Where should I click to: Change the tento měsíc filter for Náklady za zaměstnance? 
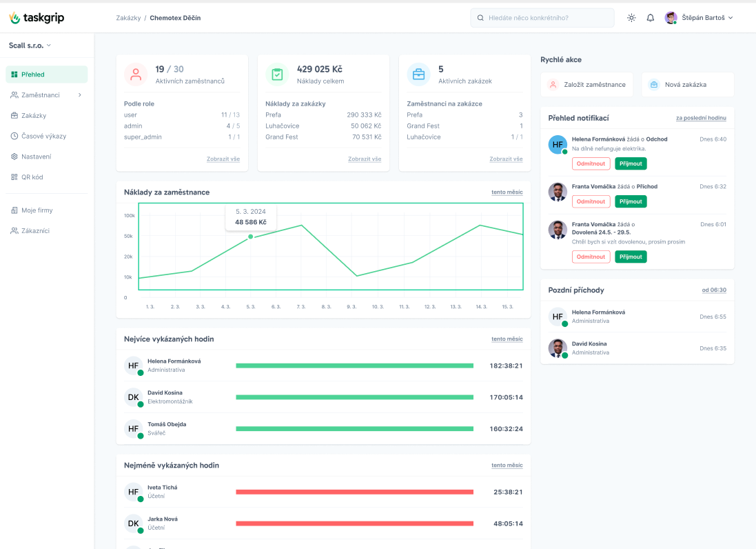coord(507,192)
